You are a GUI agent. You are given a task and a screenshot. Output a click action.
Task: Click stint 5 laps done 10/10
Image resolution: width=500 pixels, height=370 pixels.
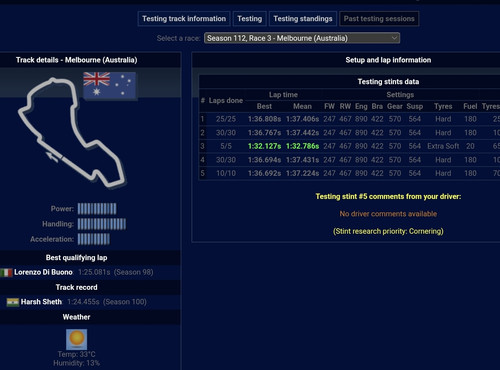(x=226, y=173)
